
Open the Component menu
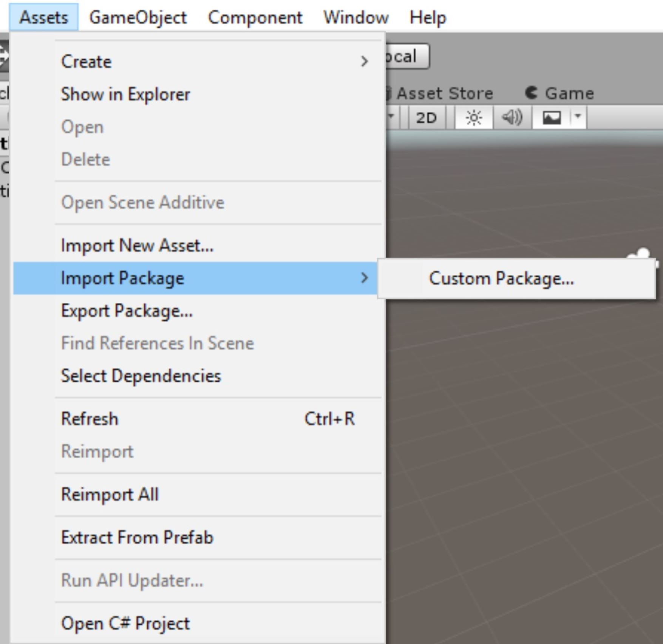(x=255, y=17)
